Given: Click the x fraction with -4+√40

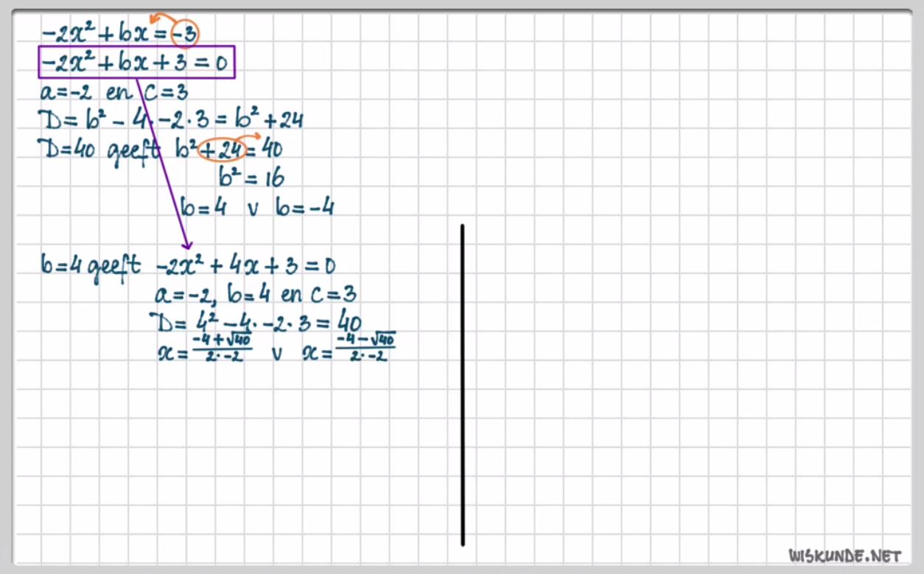Looking at the screenshot, I should pos(221,348).
